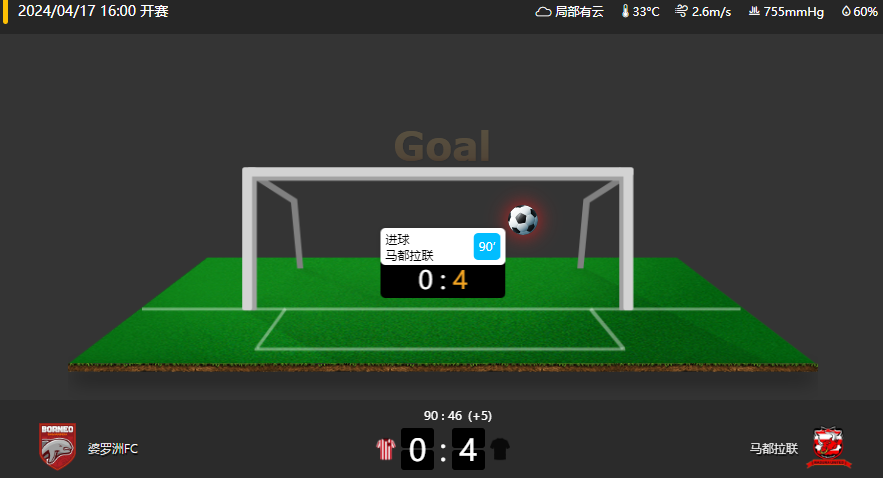Click the 90:46 (+5) match clock
883x478 pixels.
(458, 416)
